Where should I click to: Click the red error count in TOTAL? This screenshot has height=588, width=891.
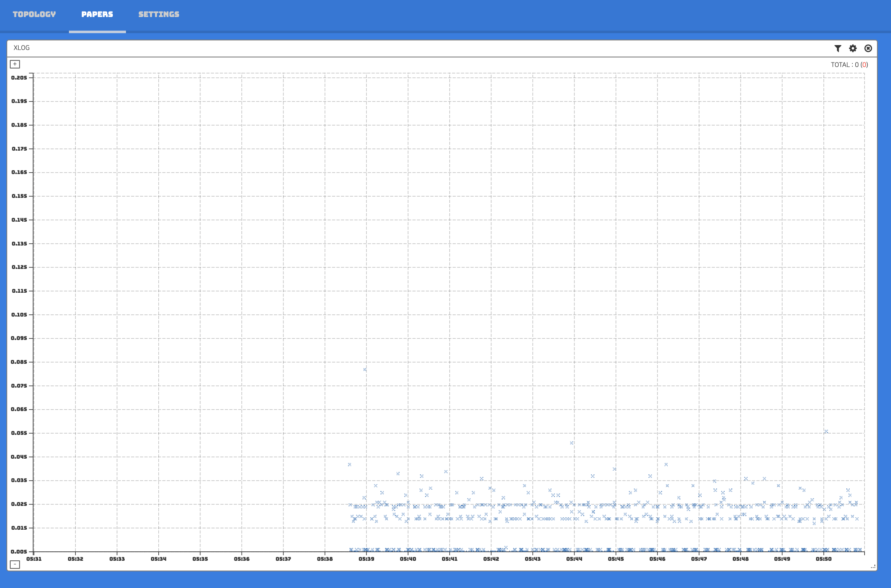[864, 65]
